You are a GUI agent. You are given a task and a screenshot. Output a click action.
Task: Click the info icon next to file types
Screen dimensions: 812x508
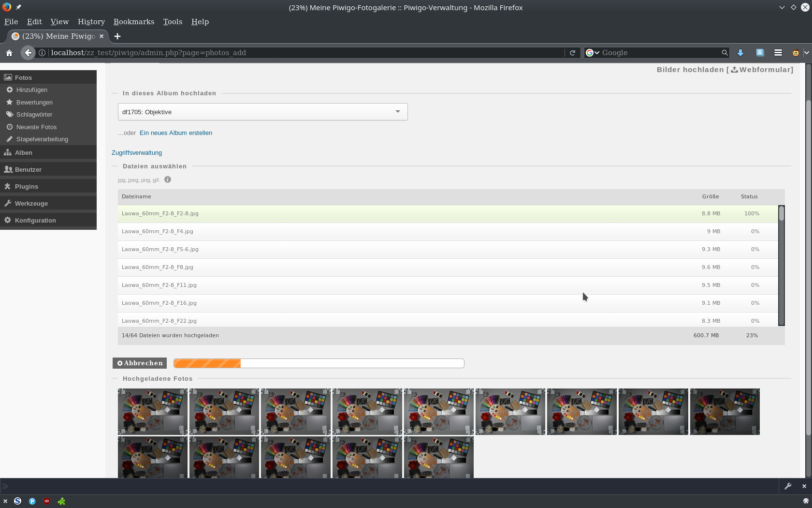tap(168, 179)
